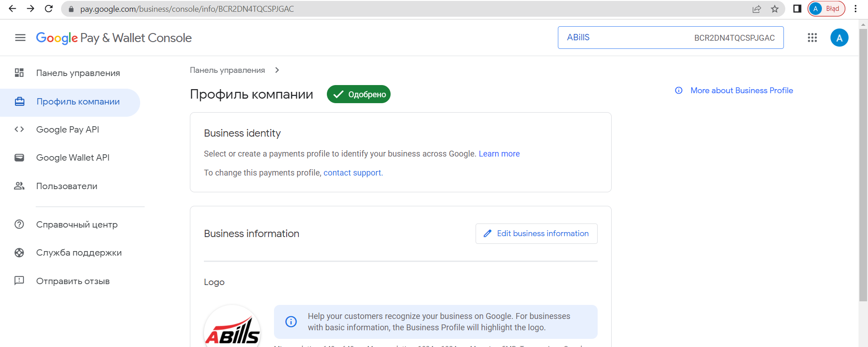
Task: Go to Пользователи in the sidebar
Action: 66,186
